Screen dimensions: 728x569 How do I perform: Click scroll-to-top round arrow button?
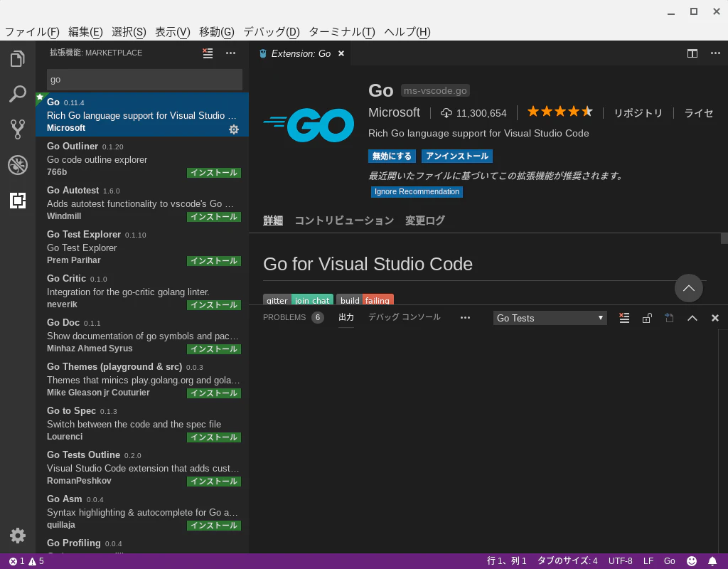coord(688,288)
